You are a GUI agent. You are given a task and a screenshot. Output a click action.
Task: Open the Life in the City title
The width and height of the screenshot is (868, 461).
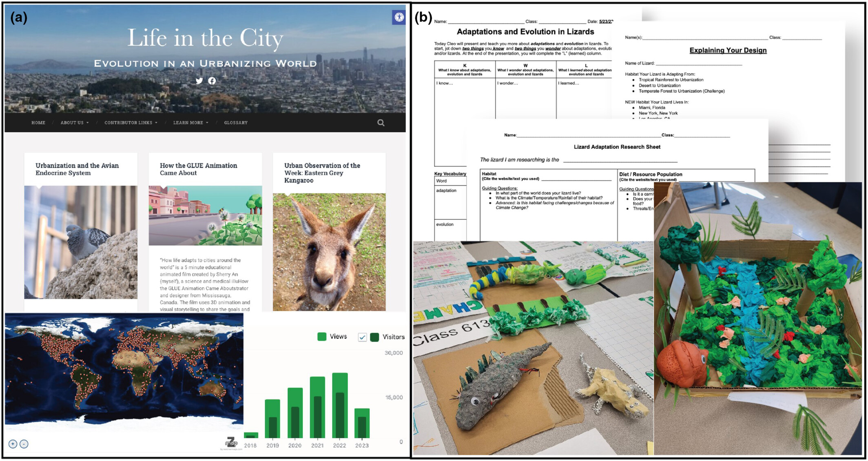(x=205, y=38)
